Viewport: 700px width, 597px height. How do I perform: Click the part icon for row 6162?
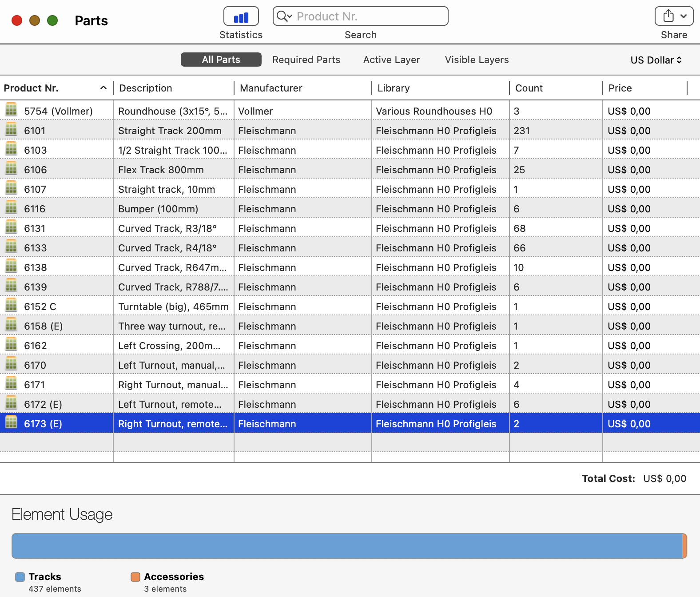[x=11, y=344]
